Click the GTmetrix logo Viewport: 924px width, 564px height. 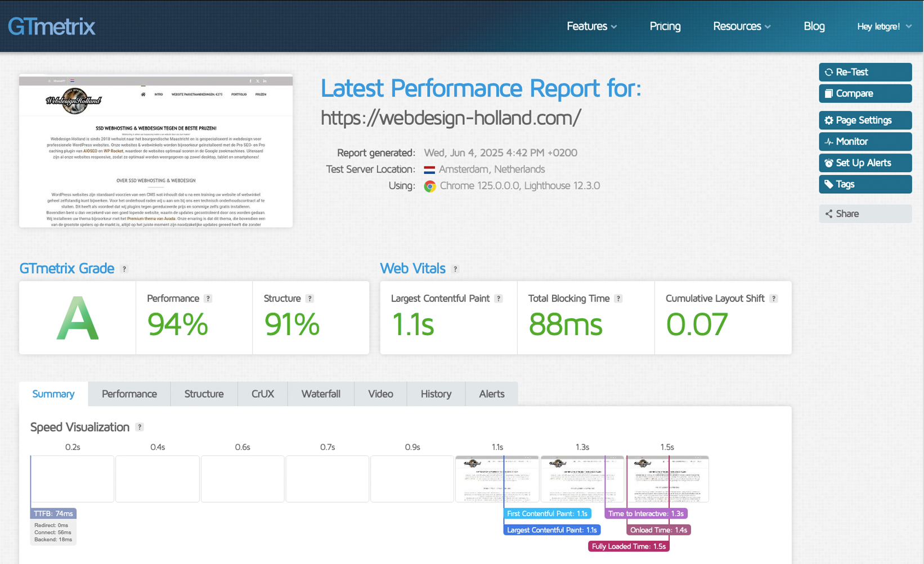click(51, 26)
